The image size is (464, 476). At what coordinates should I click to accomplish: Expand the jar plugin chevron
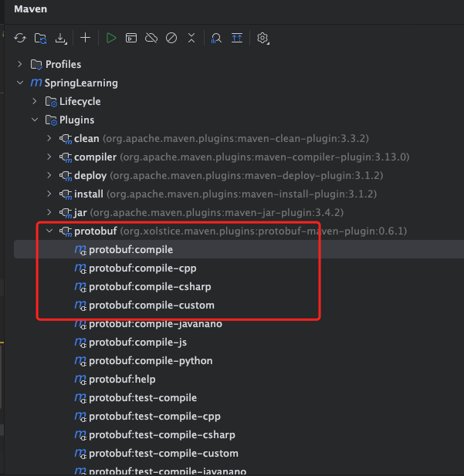(49, 212)
